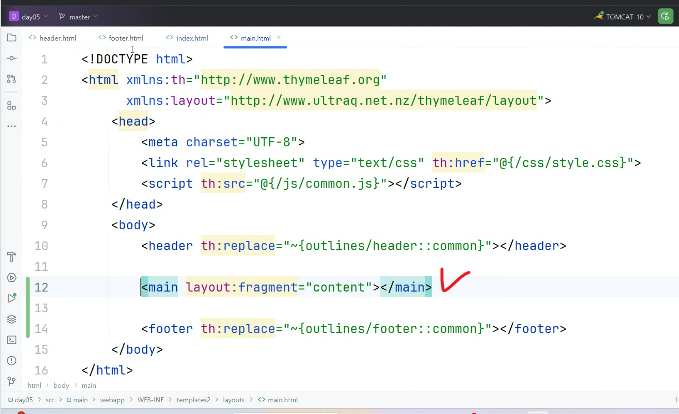Open the Structure tool window icon
Image resolution: width=679 pixels, height=414 pixels.
[x=12, y=105]
